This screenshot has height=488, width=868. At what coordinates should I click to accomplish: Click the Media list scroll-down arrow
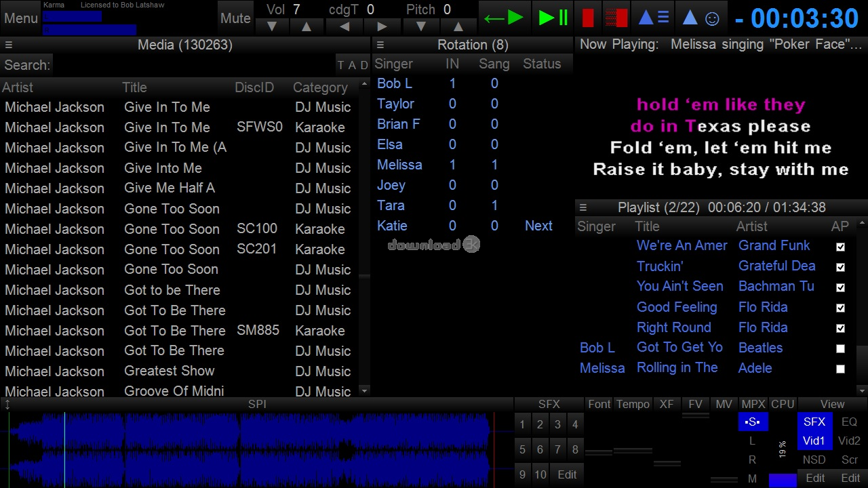(x=364, y=390)
